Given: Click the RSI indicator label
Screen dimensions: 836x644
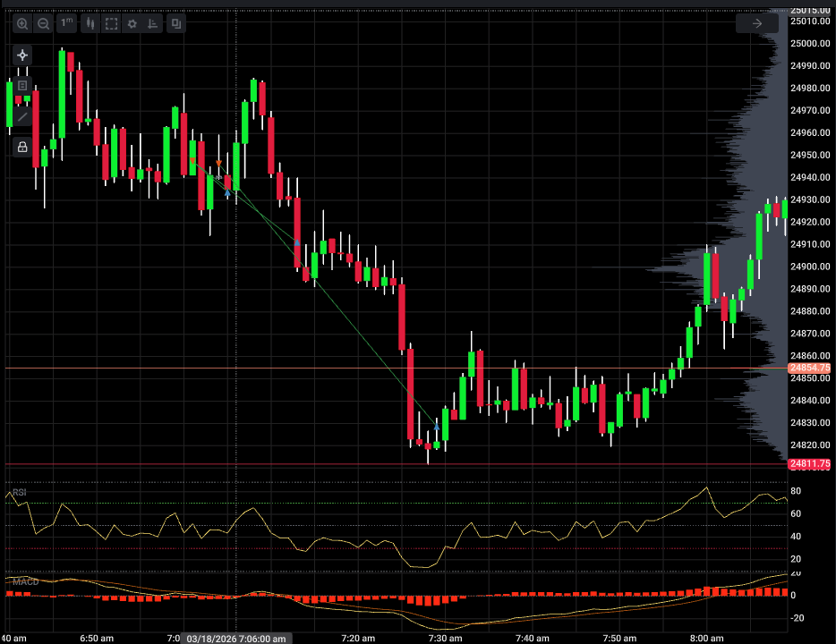Looking at the screenshot, I should pos(19,492).
